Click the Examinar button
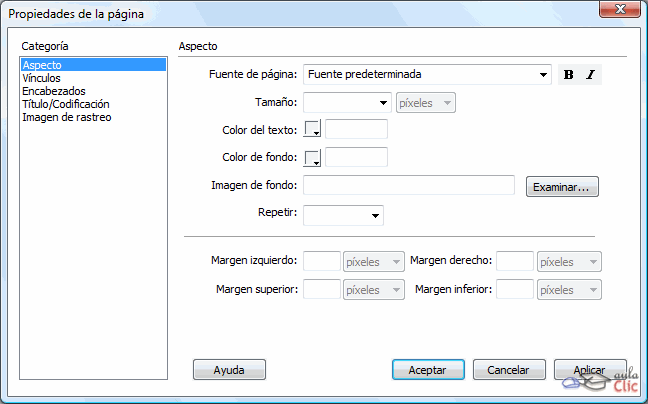Image resolution: width=648 pixels, height=404 pixels. point(562,187)
